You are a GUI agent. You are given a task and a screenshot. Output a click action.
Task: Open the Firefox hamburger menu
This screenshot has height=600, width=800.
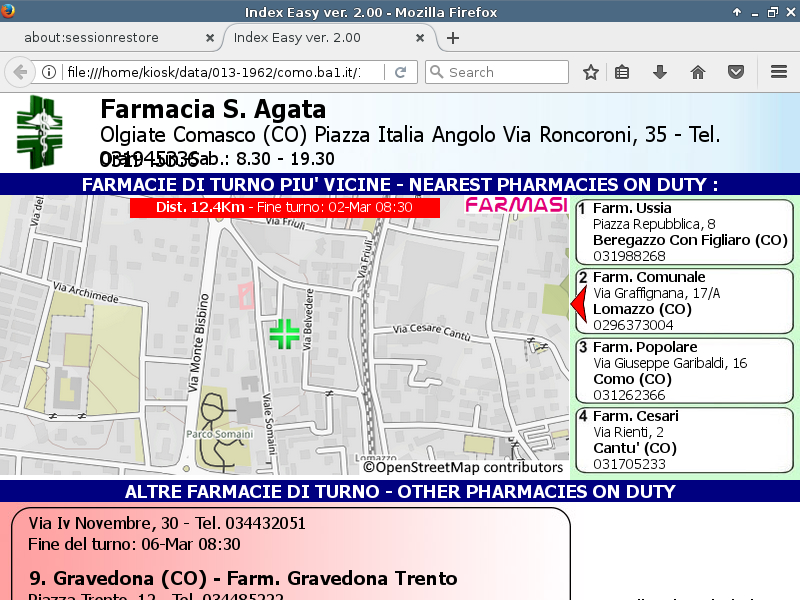779,72
